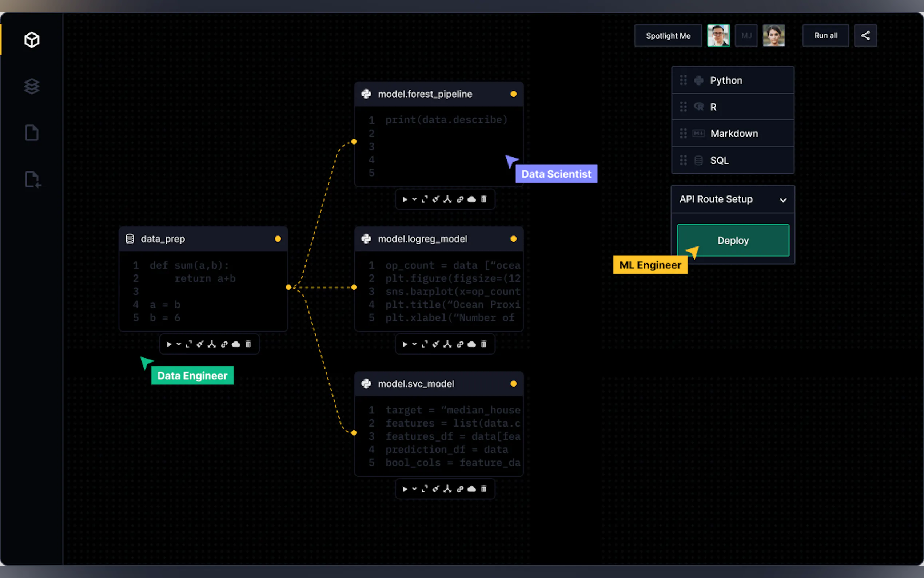Click the cube logo in the sidebar
This screenshot has width=924, height=578.
point(32,40)
